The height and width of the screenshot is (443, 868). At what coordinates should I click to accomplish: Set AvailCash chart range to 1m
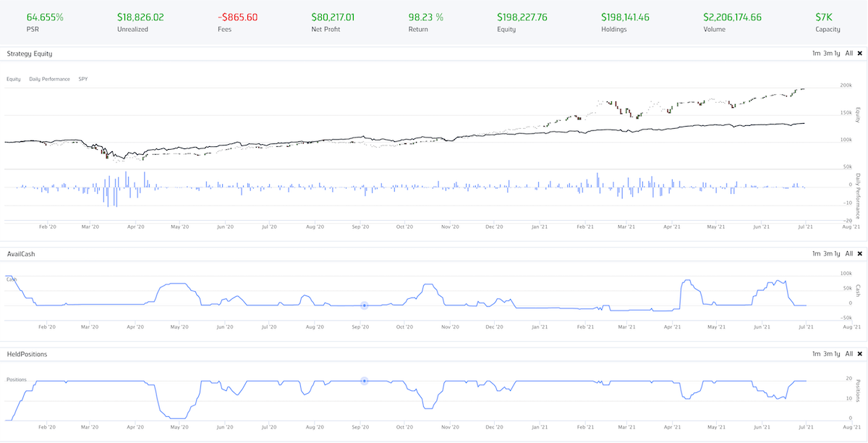click(816, 254)
